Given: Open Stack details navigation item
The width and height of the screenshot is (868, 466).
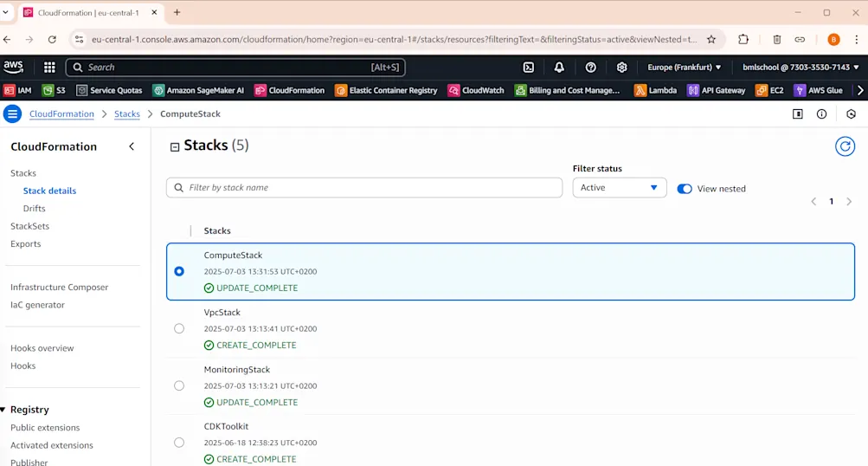Looking at the screenshot, I should [x=50, y=191].
